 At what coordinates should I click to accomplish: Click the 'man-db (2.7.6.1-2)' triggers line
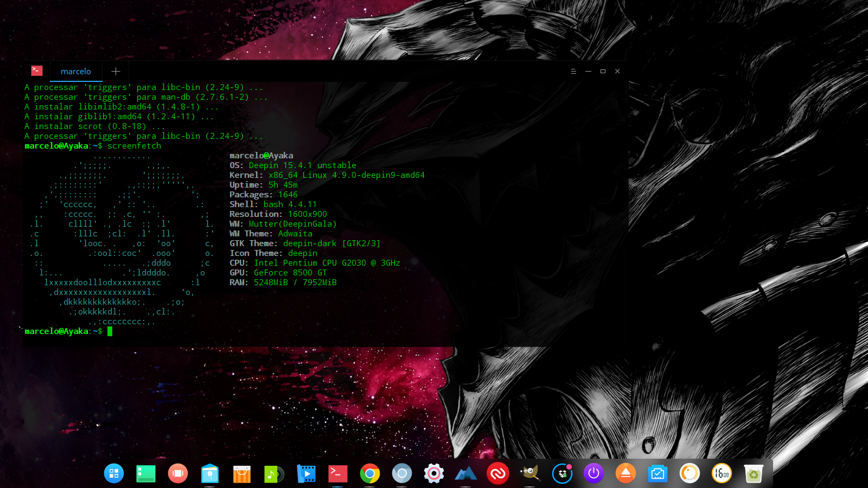pos(146,97)
